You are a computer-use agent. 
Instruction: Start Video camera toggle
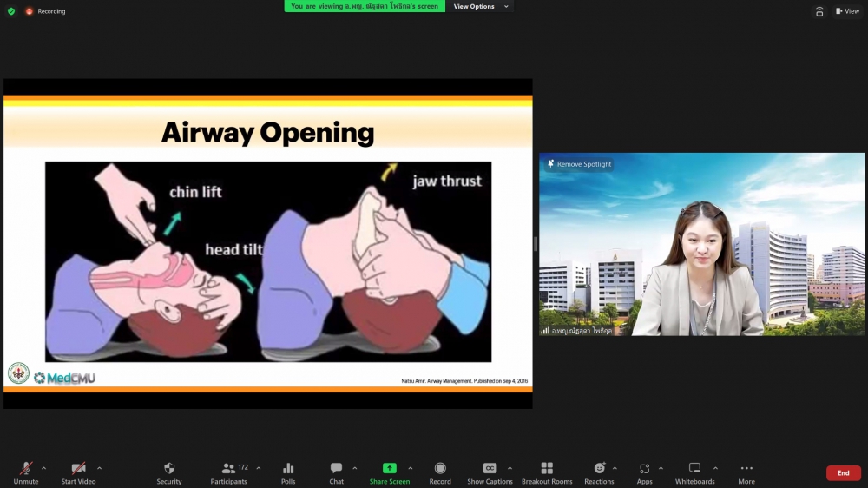coord(78,469)
